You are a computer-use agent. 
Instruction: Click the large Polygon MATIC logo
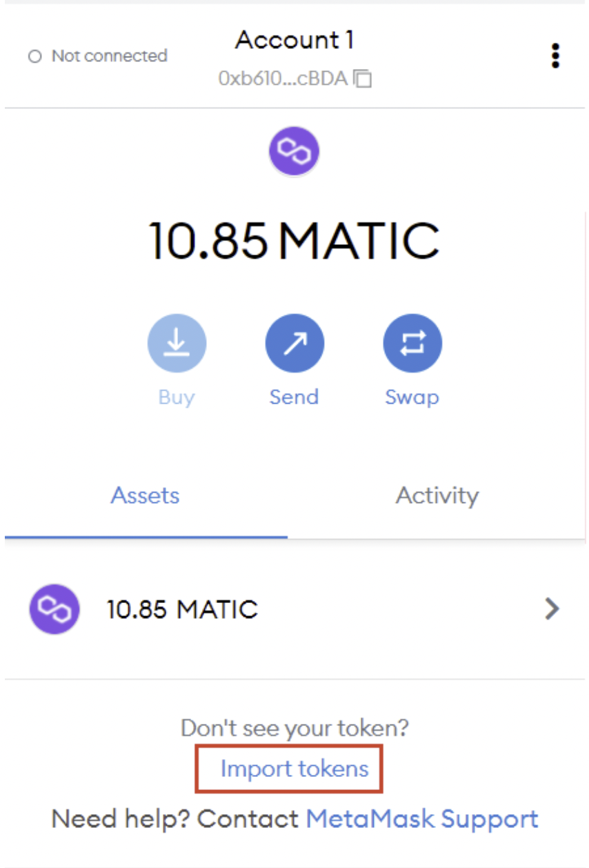(x=294, y=151)
